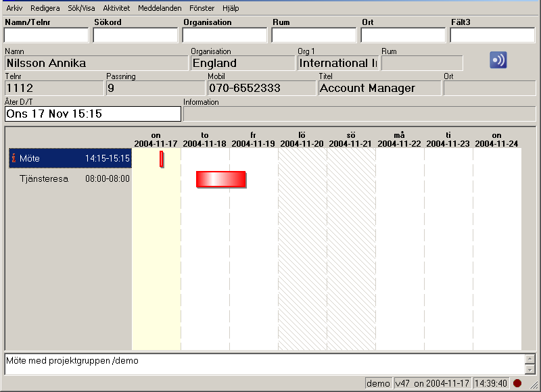Click the empty Ort detail field
Viewport: 541px width, 392px height.
click(x=490, y=89)
